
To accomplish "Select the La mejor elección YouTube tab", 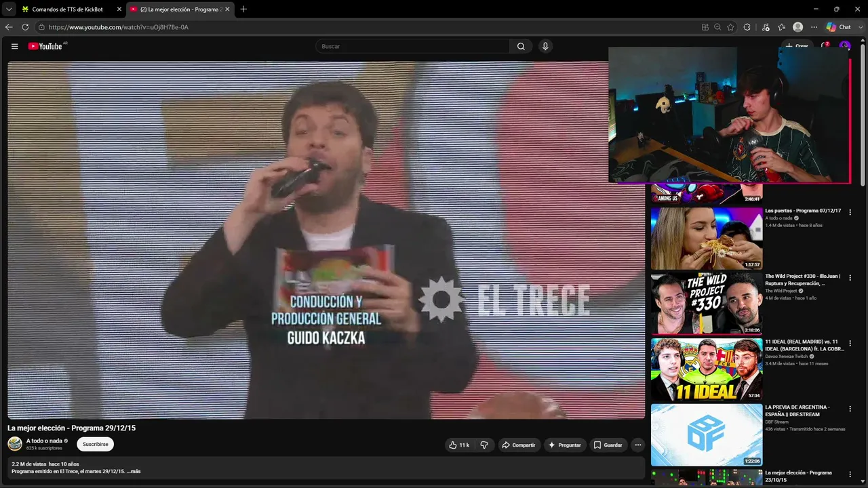I will click(x=180, y=9).
